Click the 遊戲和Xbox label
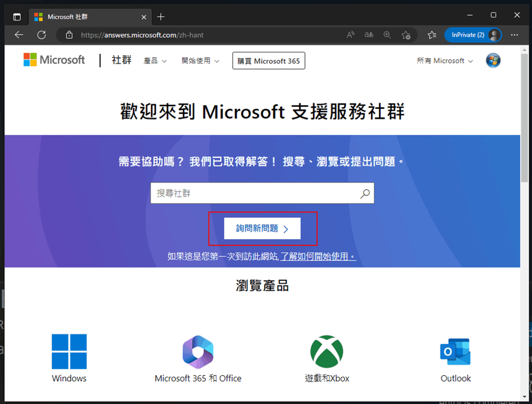The width and height of the screenshot is (532, 404). pyautogui.click(x=327, y=378)
